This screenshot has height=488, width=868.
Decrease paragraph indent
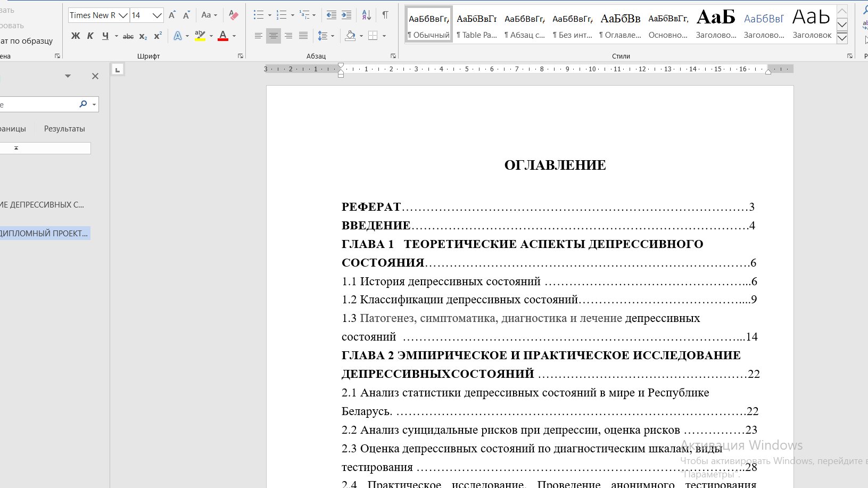click(331, 15)
